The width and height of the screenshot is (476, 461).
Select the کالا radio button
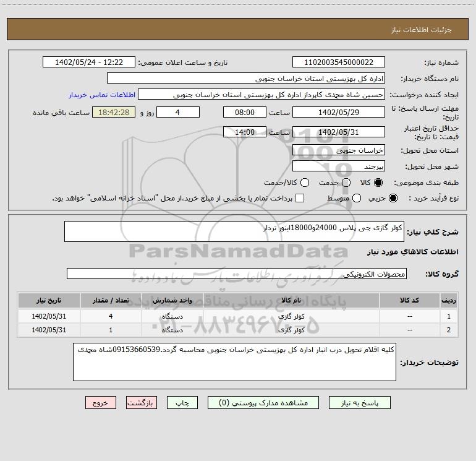pyautogui.click(x=378, y=183)
